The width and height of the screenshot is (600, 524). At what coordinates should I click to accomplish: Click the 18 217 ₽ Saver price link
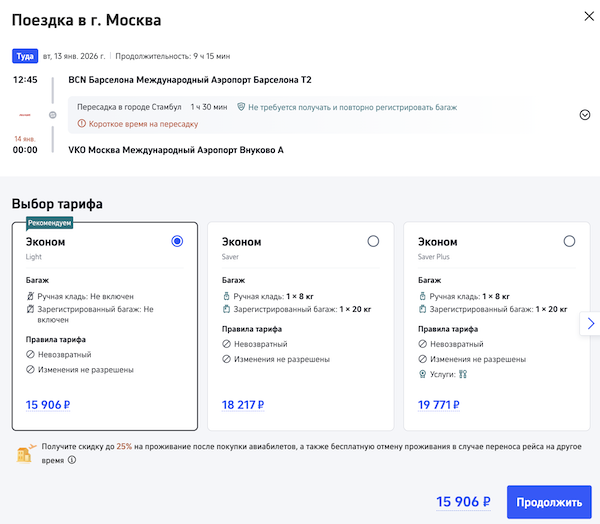(x=242, y=405)
